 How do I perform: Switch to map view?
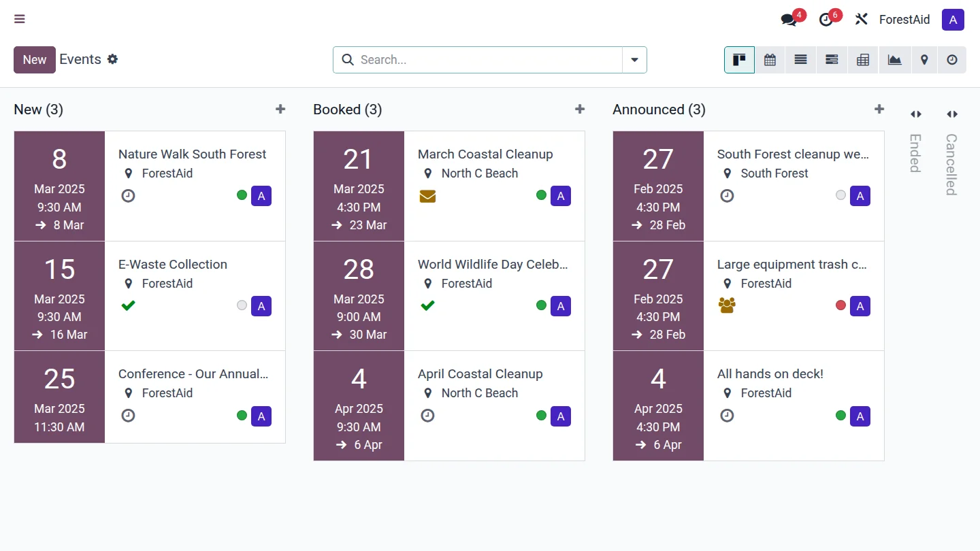coord(924,60)
